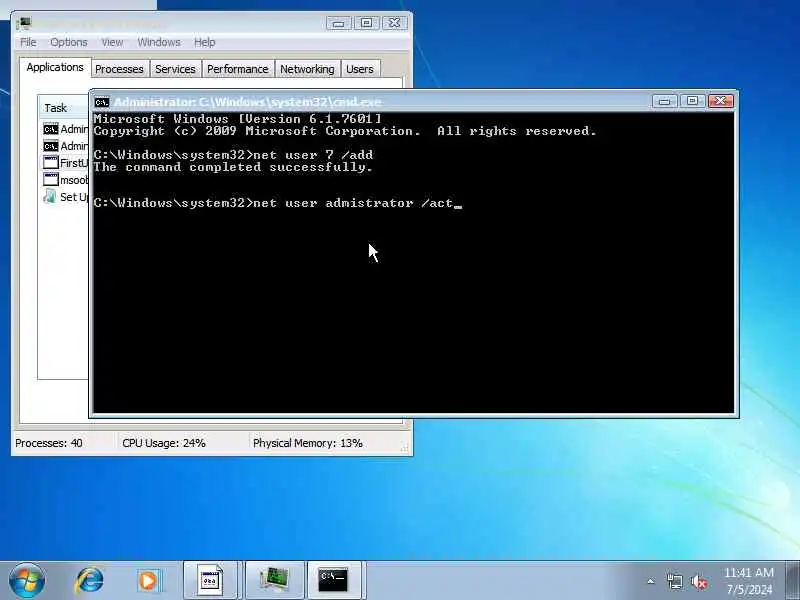The image size is (800, 600).
Task: Switch to the Performance tab
Action: (238, 69)
